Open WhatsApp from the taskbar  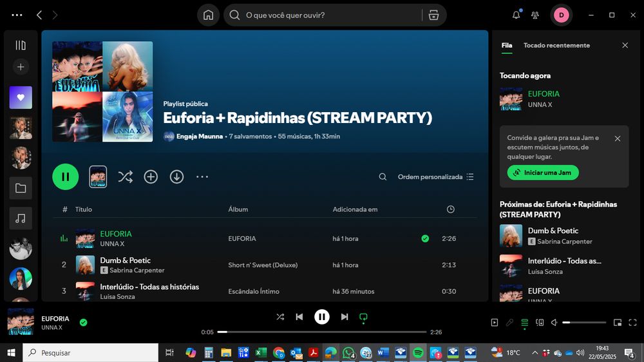click(348, 352)
